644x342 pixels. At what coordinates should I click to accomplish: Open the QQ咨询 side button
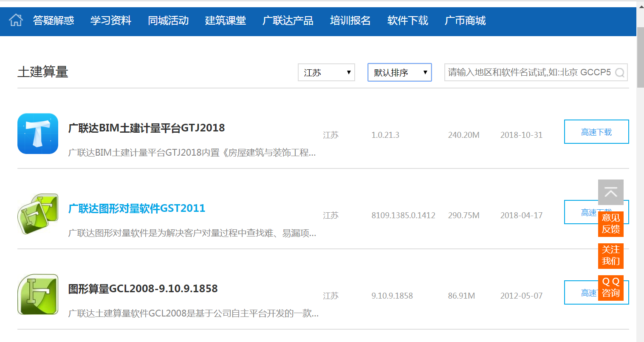[611, 288]
